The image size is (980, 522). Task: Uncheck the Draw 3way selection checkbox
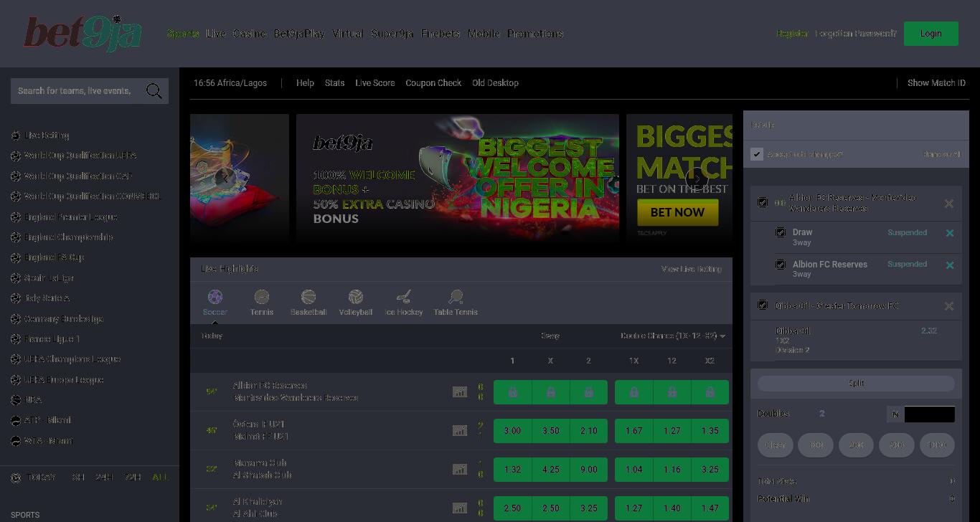[781, 232]
